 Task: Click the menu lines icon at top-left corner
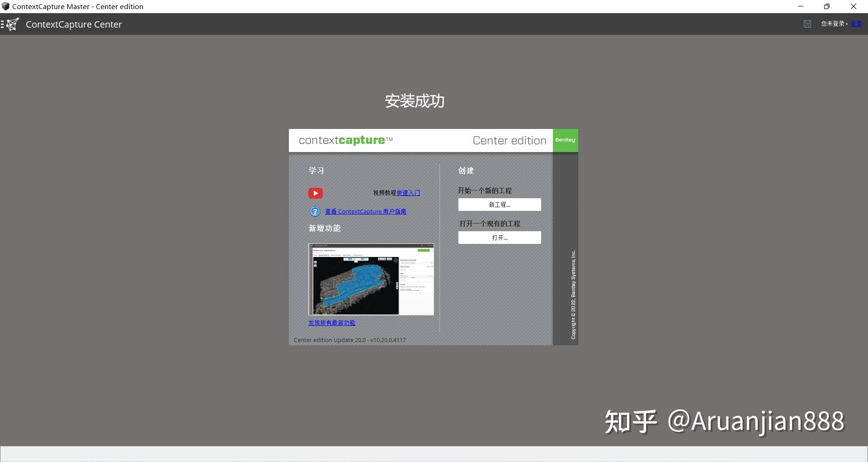pyautogui.click(x=3, y=24)
